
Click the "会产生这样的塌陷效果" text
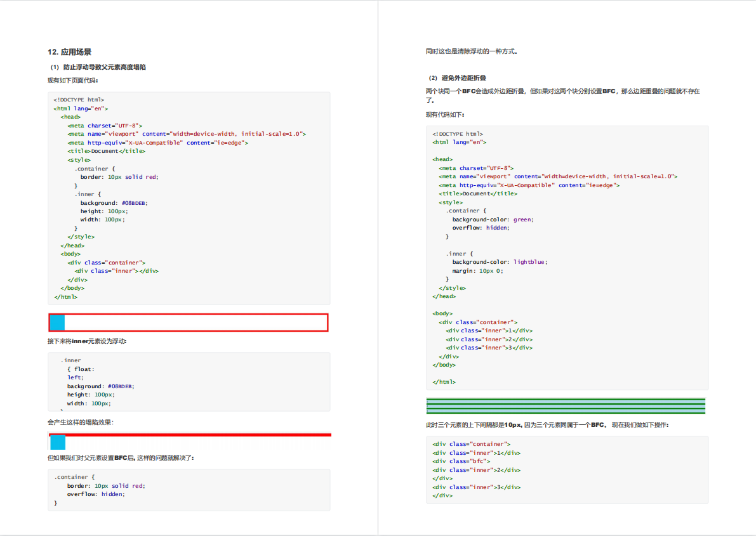(x=81, y=422)
